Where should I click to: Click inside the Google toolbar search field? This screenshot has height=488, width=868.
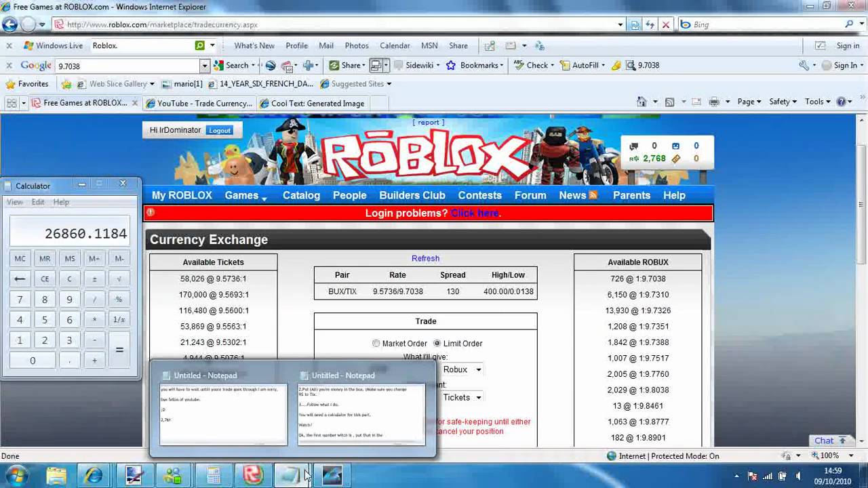pyautogui.click(x=127, y=66)
